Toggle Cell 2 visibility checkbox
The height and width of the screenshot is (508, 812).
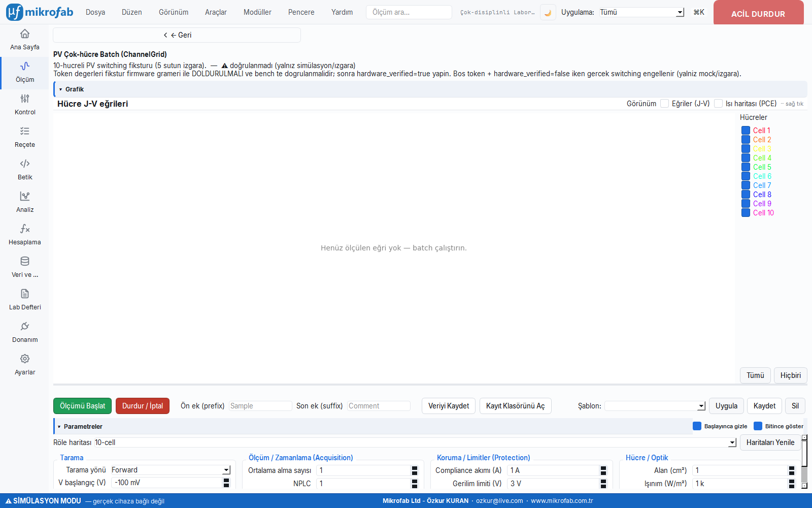click(x=746, y=140)
